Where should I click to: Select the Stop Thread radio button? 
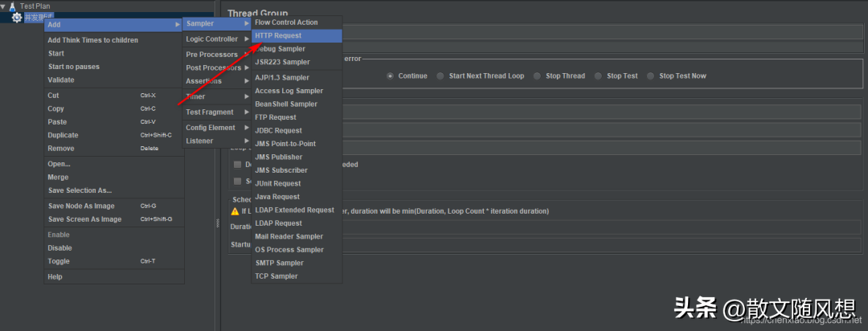537,76
